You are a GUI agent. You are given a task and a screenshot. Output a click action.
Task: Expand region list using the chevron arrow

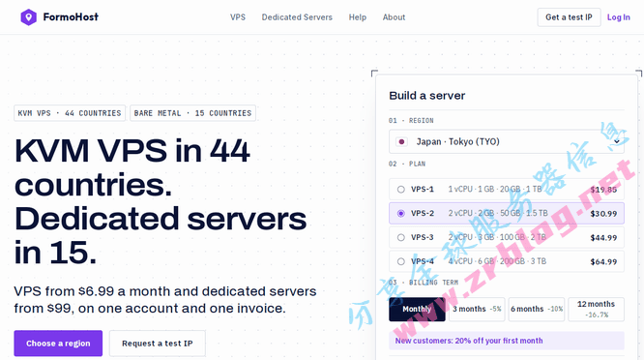click(616, 142)
